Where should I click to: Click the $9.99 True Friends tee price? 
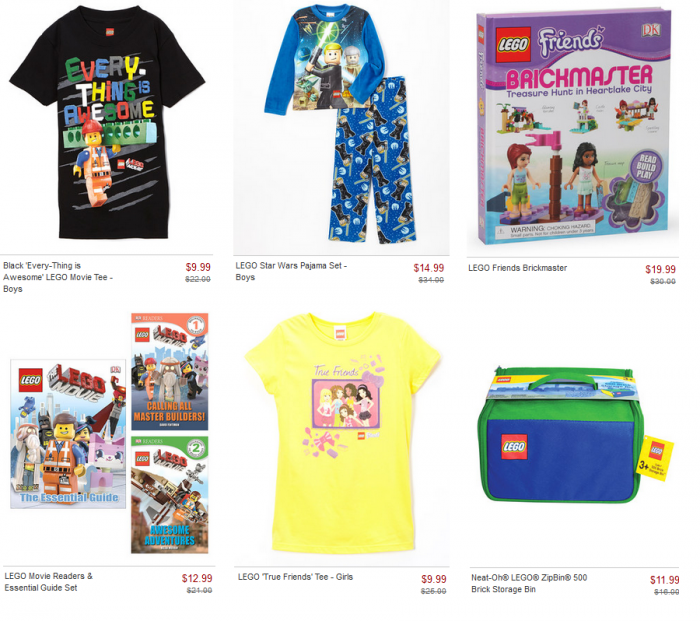[433, 579]
